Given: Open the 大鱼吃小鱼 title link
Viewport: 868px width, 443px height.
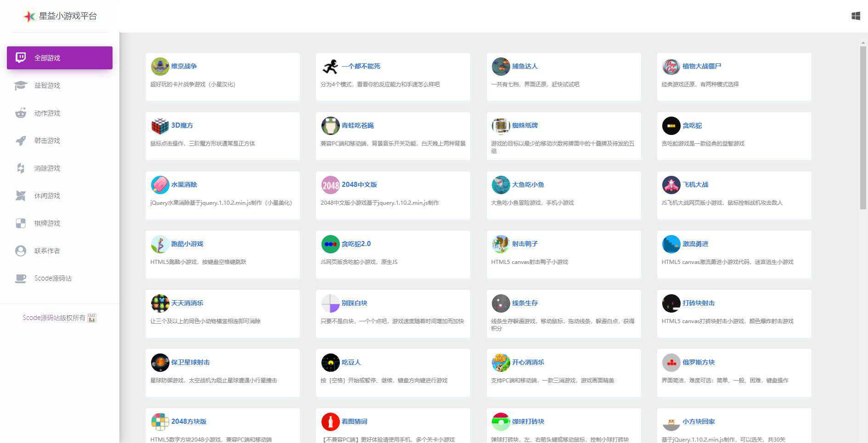Looking at the screenshot, I should (528, 185).
